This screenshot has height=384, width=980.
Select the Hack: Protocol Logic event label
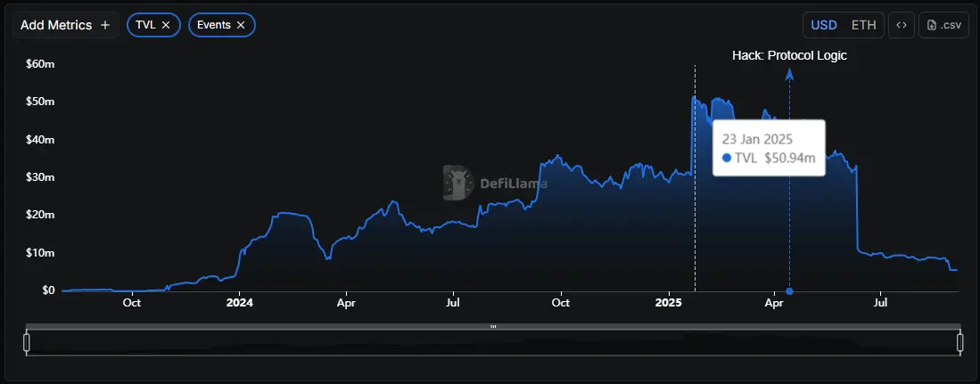pos(789,55)
